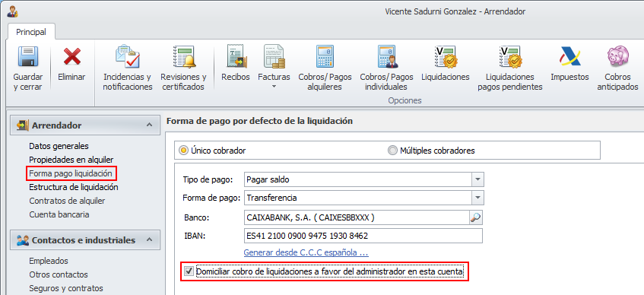
Task: Open the Tipo de pago dropdown
Action: (x=477, y=179)
